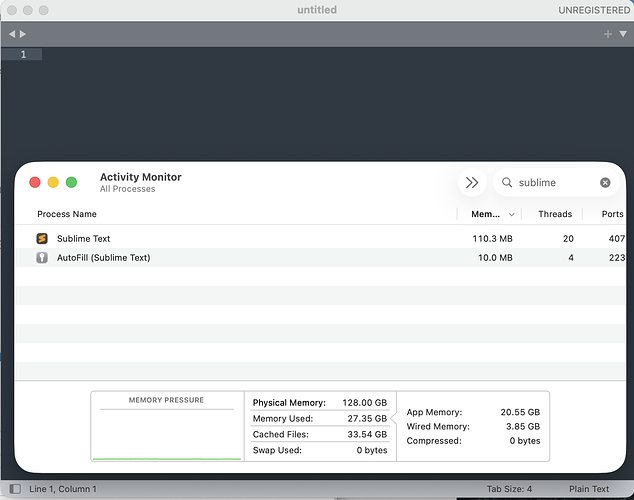634x500 pixels.
Task: Click the Sublime Text back tab arrow
Action: point(12,34)
